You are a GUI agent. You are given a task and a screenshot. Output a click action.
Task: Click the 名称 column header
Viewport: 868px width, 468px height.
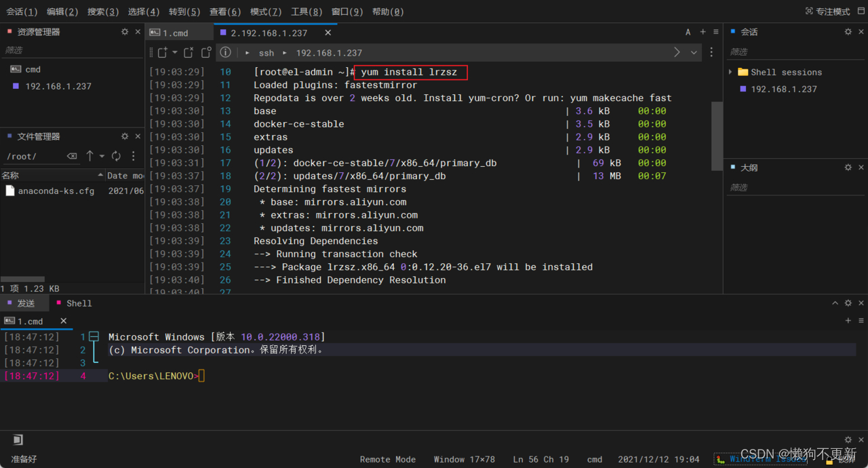point(52,176)
